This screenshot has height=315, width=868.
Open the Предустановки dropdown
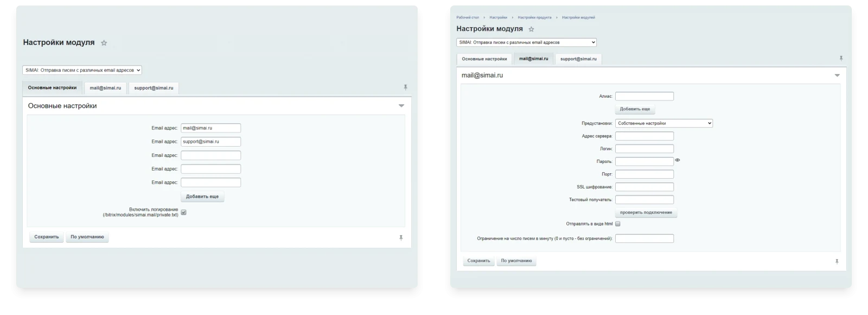point(663,123)
